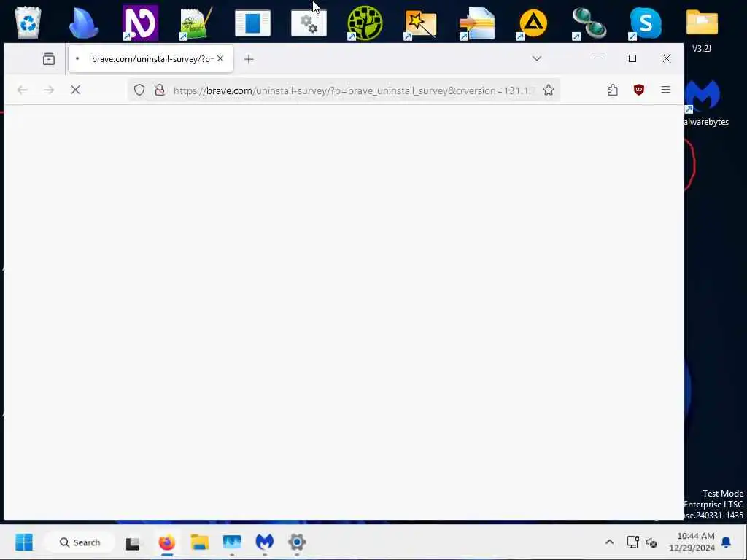Viewport: 747px width, 560px height.
Task: Open network status tray icon
Action: click(x=632, y=542)
